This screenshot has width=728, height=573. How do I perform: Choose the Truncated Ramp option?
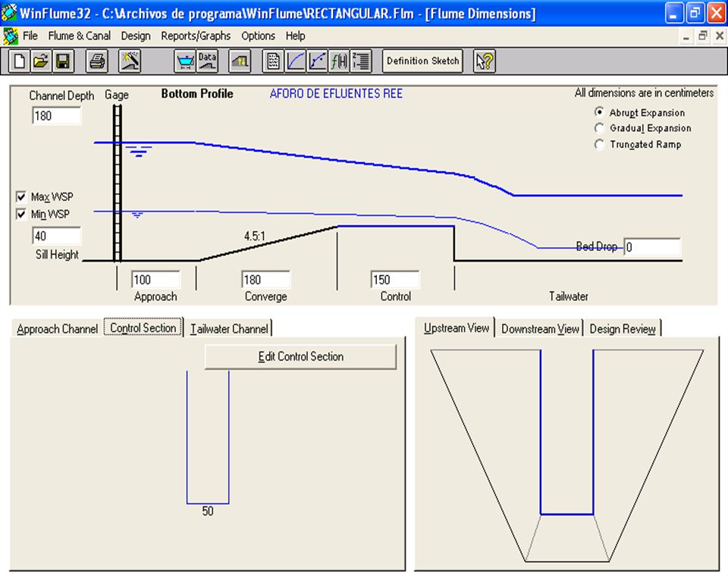pos(599,144)
